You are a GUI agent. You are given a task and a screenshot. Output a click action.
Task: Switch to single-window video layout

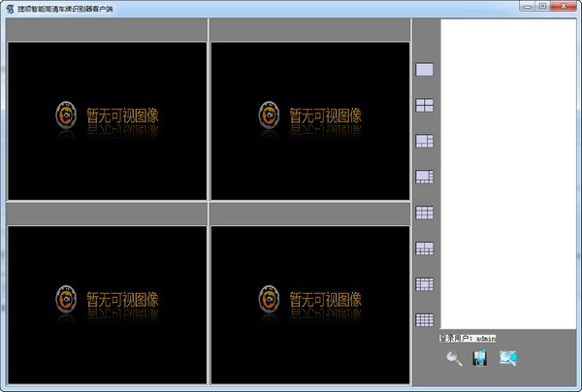(424, 70)
